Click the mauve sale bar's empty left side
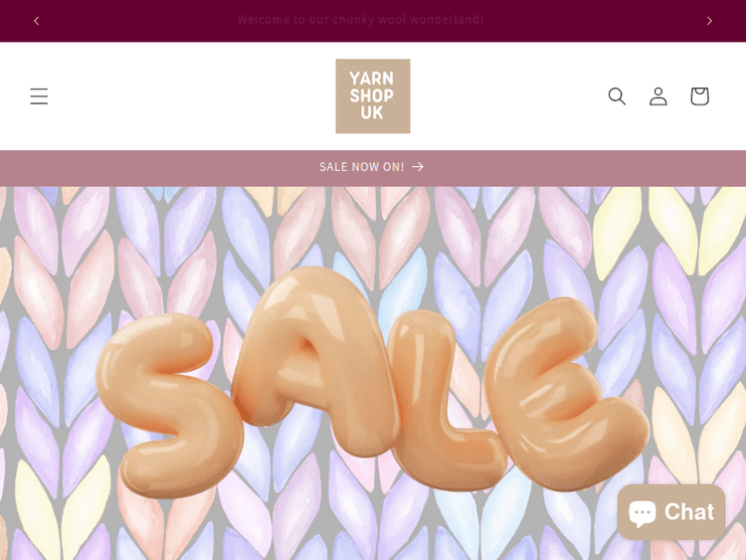746x560 pixels. (x=142, y=167)
